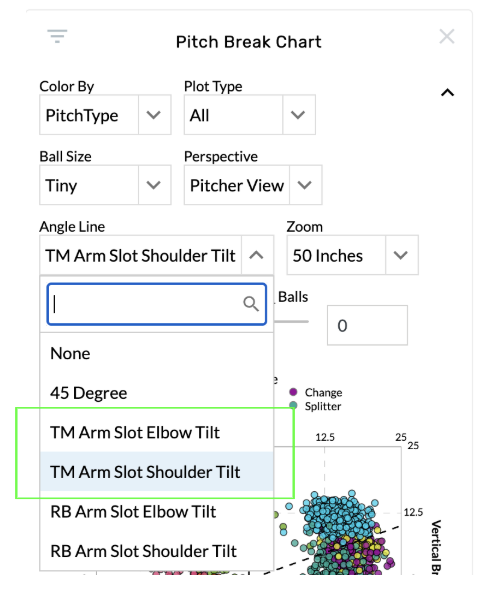Close the Pitch Break Chart panel
This screenshot has width=480, height=604.
(x=447, y=37)
